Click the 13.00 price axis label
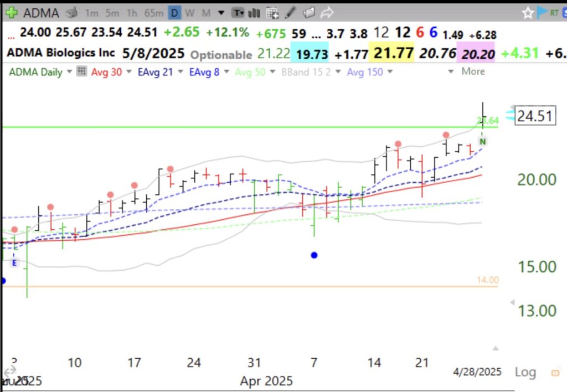 point(537,311)
